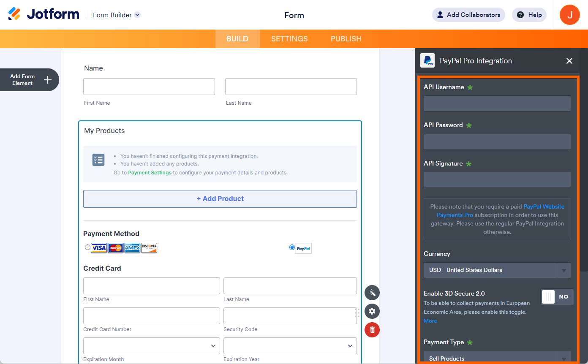Screen dimensions: 588x364
Task: Switch to the BUILD tab
Action: click(x=237, y=39)
